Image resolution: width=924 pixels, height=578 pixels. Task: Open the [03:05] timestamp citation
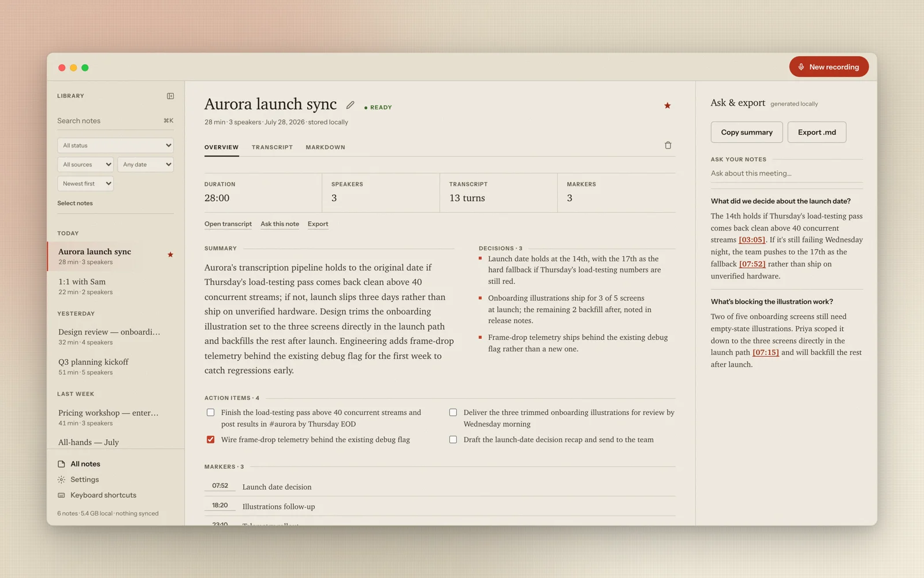752,240
